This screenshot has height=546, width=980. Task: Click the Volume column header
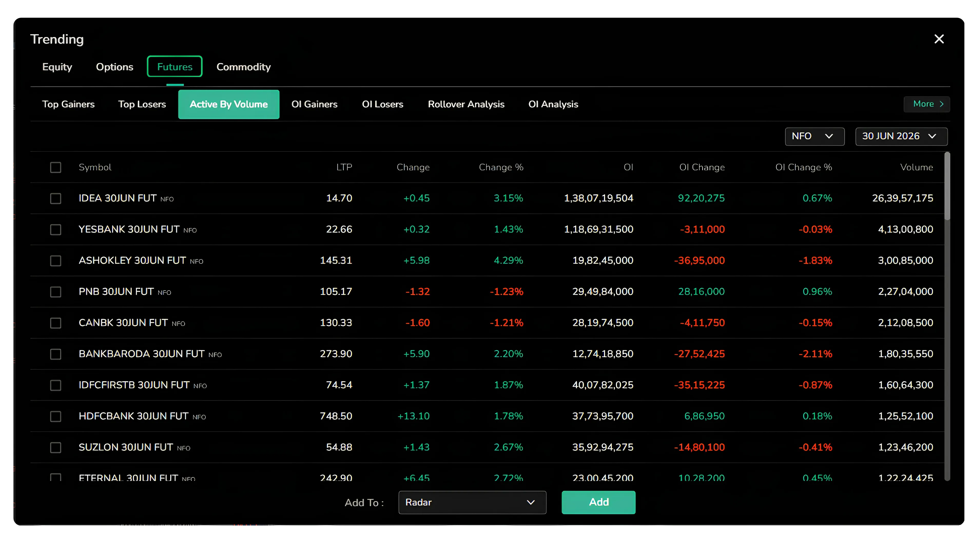click(x=916, y=167)
